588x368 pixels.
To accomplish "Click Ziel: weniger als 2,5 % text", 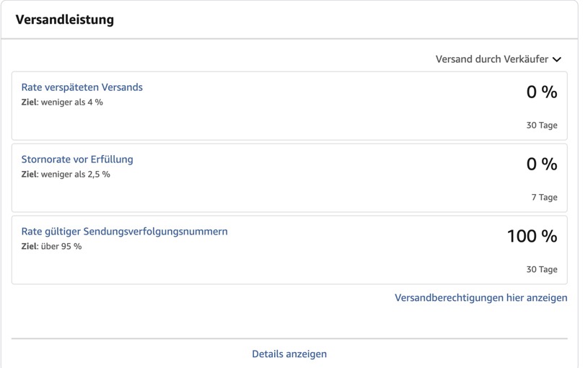I will click(x=66, y=174).
